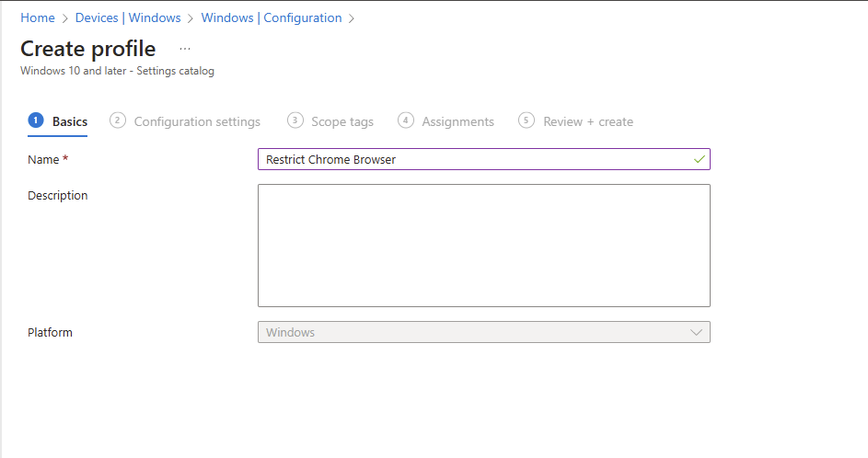Select the Review + create tab
This screenshot has height=458, width=868.
pos(587,121)
